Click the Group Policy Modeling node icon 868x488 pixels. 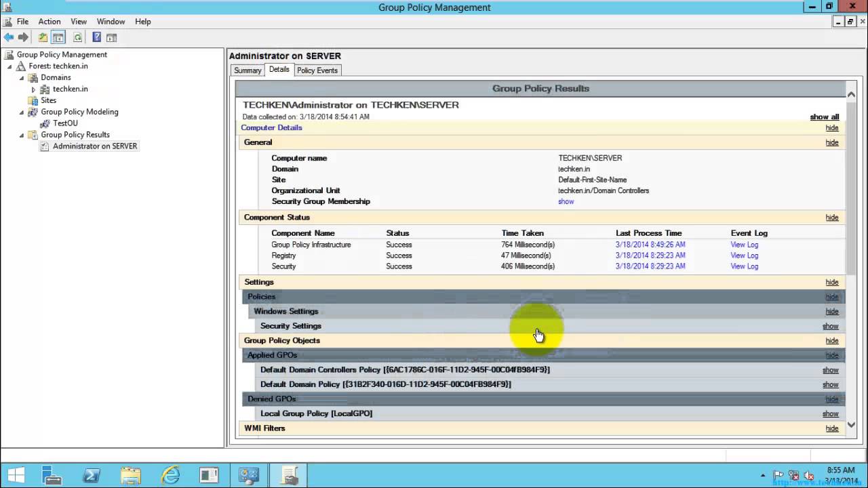[x=33, y=112]
